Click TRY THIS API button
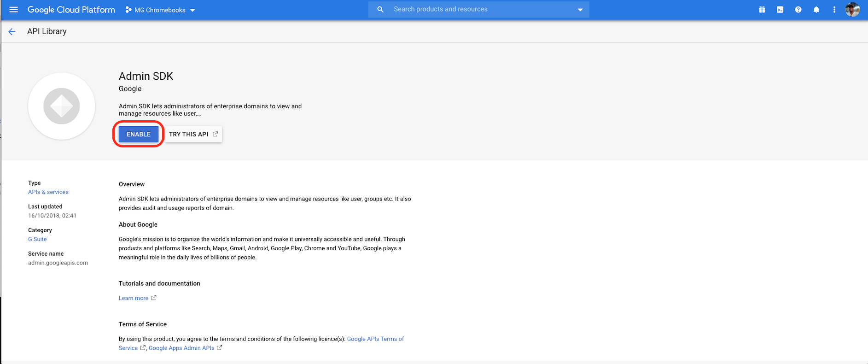 point(193,134)
